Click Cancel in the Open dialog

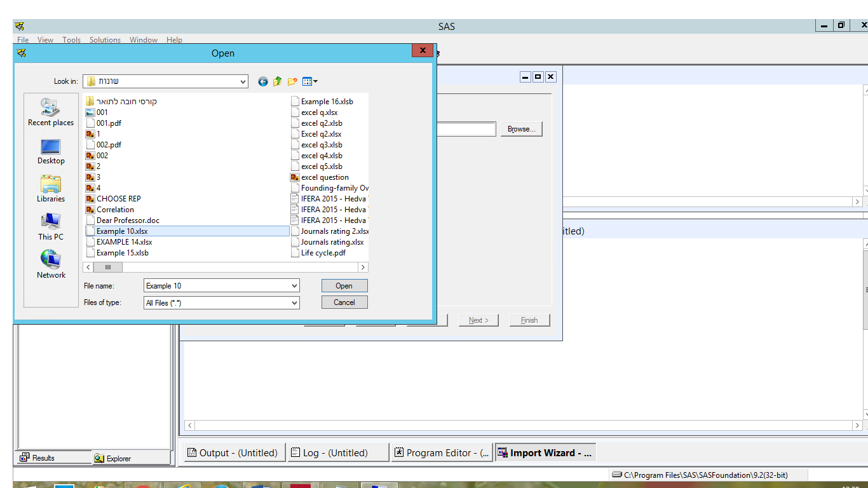344,302
